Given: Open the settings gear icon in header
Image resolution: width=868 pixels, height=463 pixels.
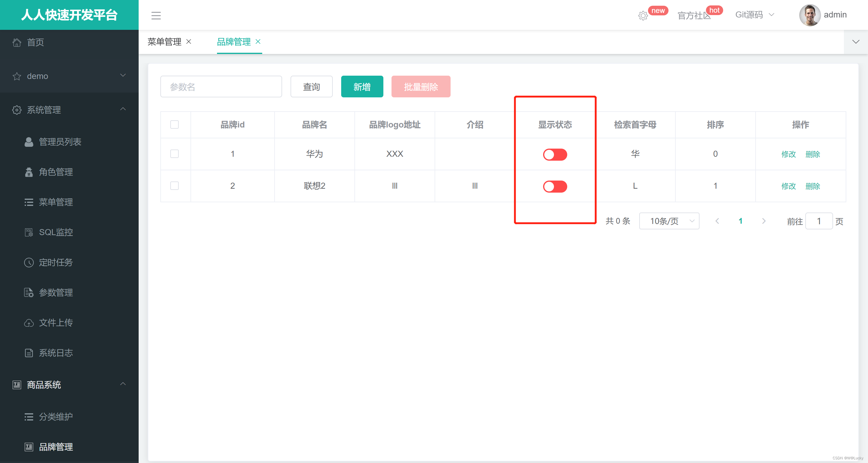Looking at the screenshot, I should pyautogui.click(x=643, y=16).
